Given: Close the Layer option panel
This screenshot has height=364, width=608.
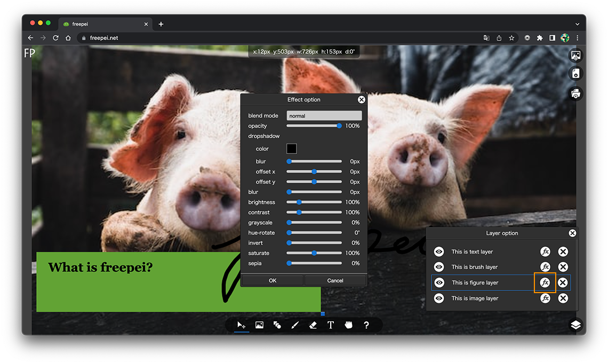Looking at the screenshot, I should coord(572,233).
